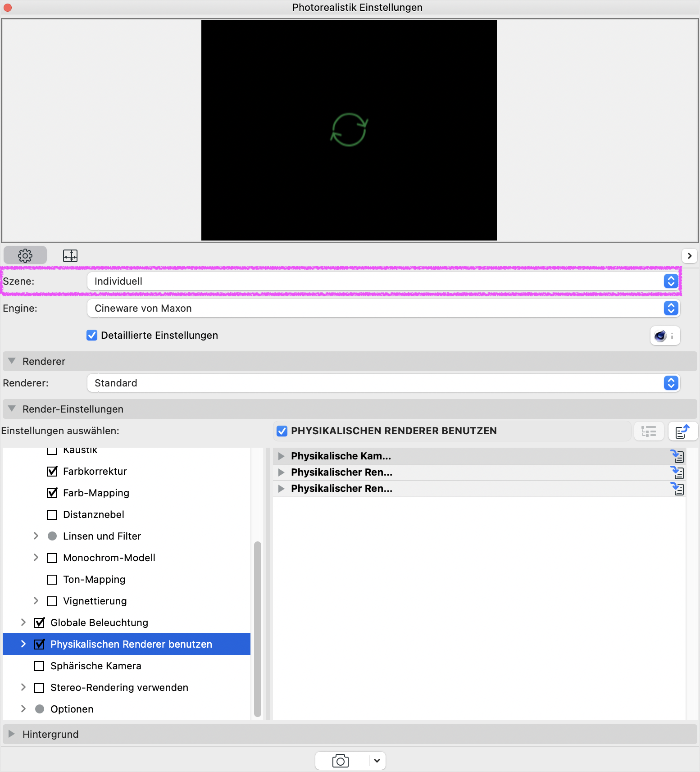This screenshot has width=700, height=772.
Task: Enable the Vignettierung checkbox
Action: 52,601
